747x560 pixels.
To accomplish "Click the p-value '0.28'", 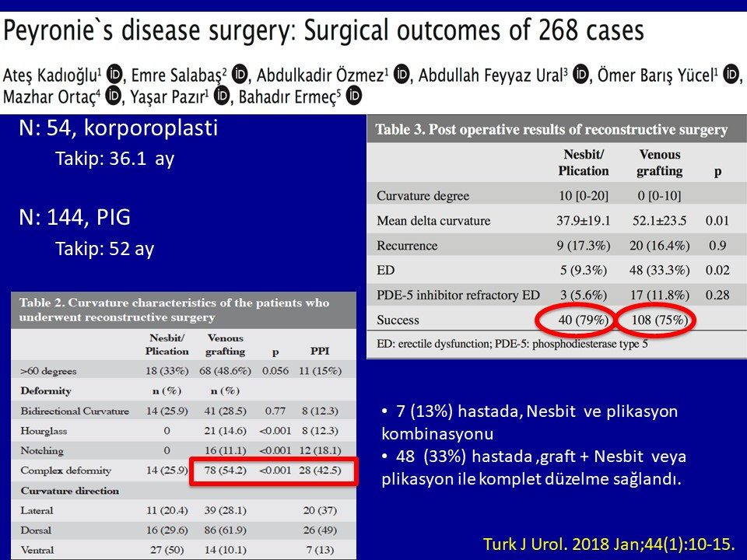I will tap(717, 296).
